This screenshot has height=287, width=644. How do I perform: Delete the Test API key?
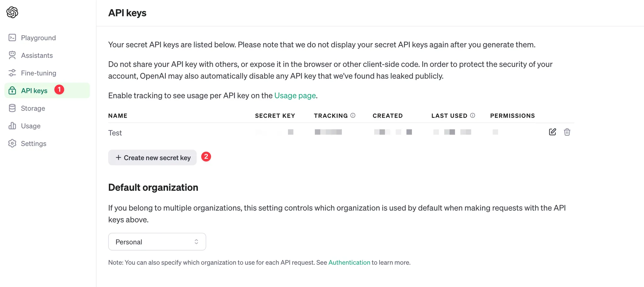pos(567,132)
